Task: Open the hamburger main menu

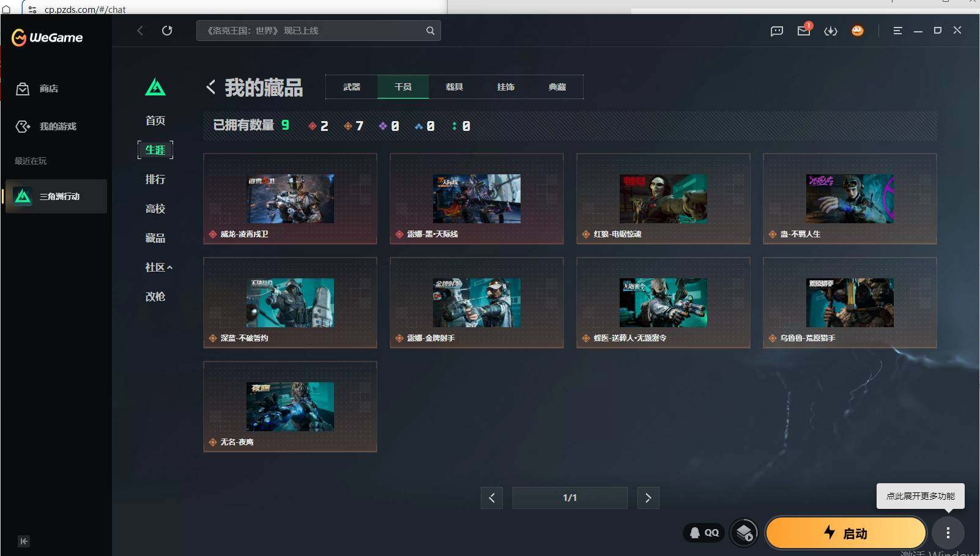Action: 897,31
